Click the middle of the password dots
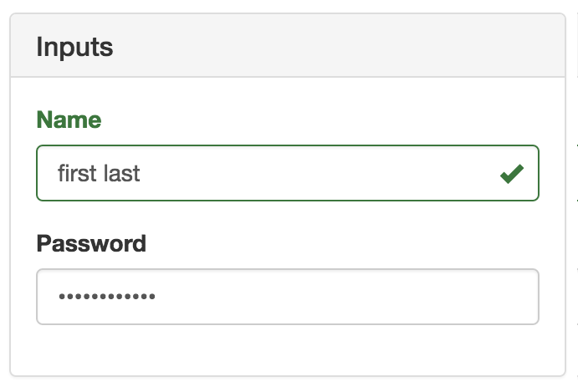The height and width of the screenshot is (392, 578). tap(105, 297)
